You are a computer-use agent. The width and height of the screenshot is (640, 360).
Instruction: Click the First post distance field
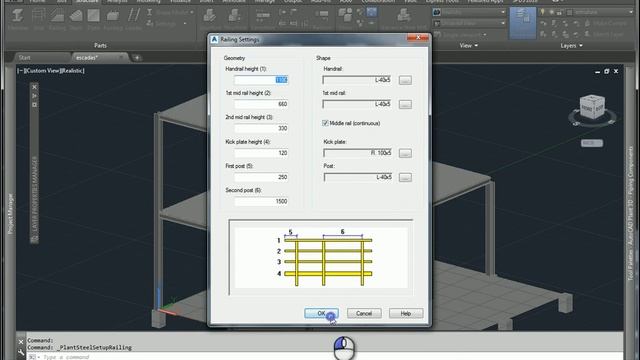[x=261, y=177]
